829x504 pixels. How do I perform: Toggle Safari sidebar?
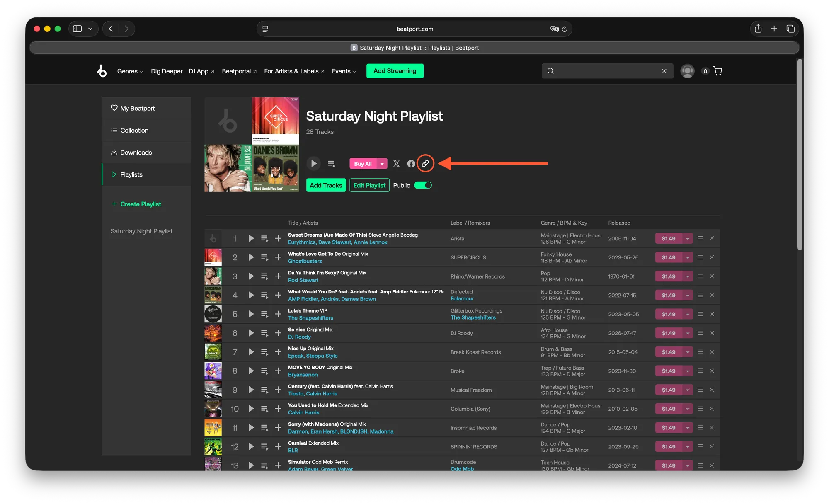[78, 29]
